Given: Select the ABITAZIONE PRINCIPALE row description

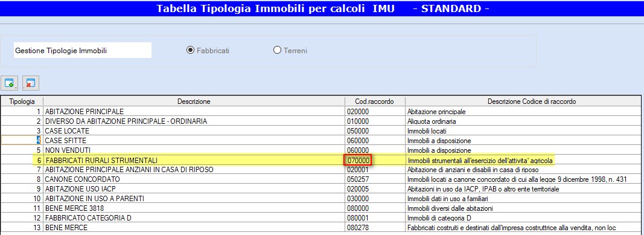Looking at the screenshot, I should [x=194, y=111].
